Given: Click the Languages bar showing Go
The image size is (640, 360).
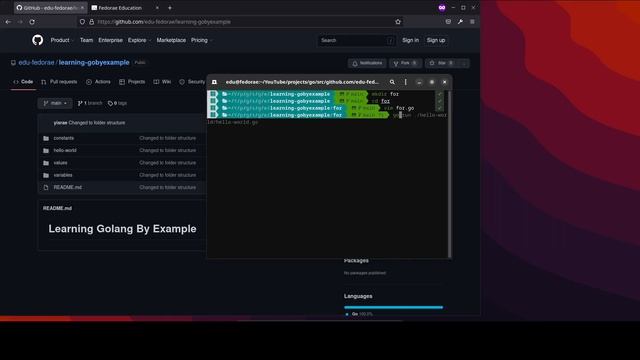Looking at the screenshot, I should (393, 307).
